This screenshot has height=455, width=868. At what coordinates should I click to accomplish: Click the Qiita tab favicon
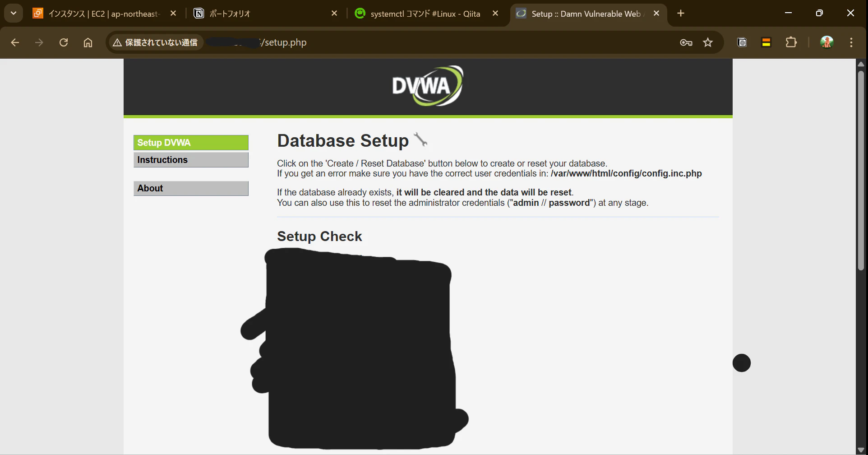click(360, 14)
